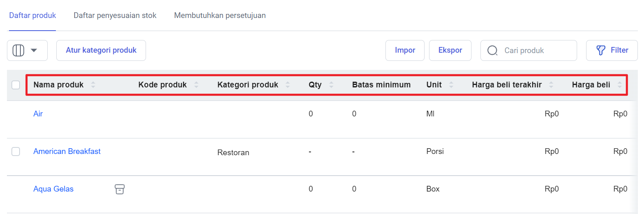Open the Aqua Gelas product link
This screenshot has width=644, height=214.
[53, 189]
